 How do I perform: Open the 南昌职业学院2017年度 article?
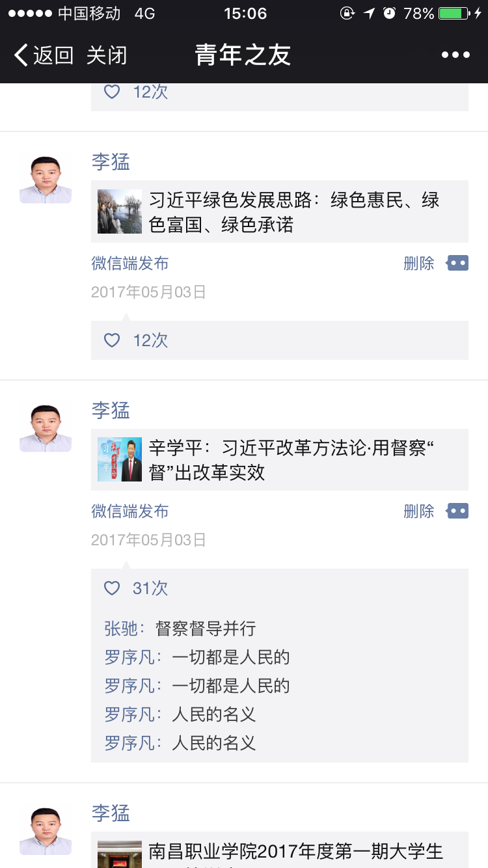click(295, 851)
